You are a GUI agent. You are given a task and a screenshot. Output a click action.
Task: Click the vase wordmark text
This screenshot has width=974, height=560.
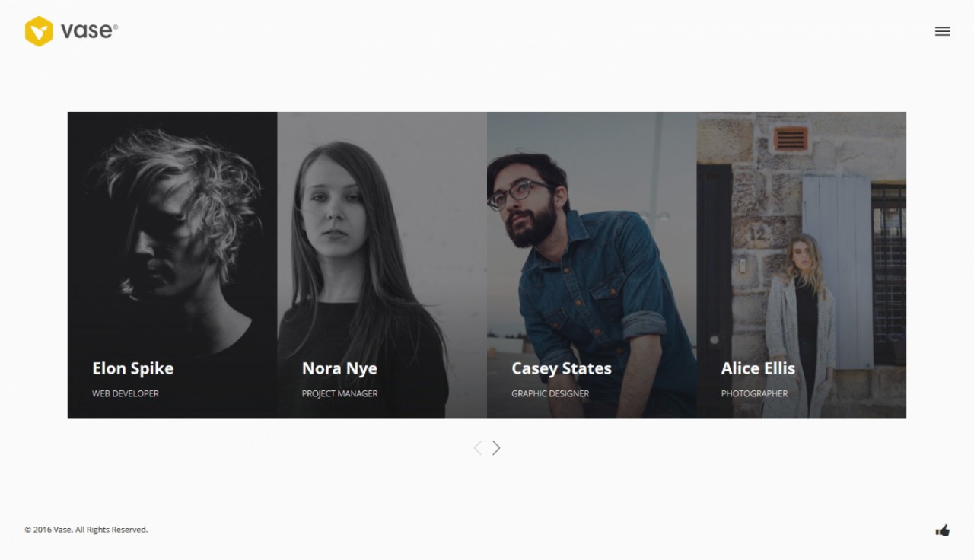click(89, 31)
